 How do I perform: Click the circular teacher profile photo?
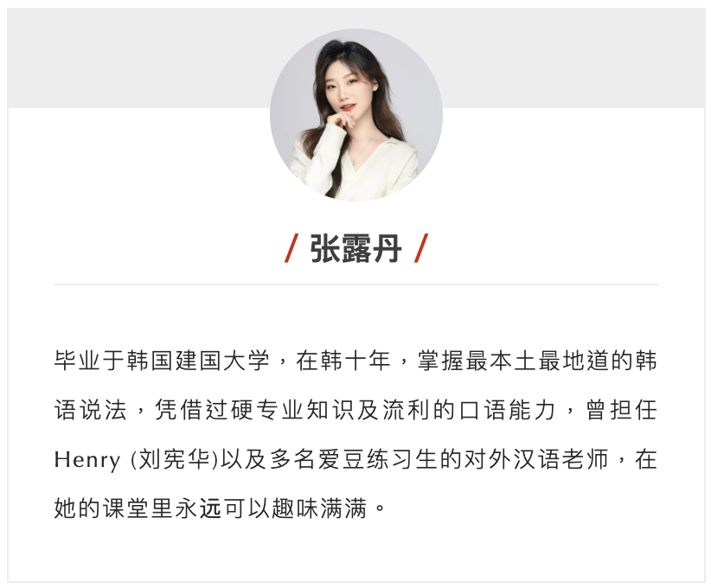[x=356, y=114]
